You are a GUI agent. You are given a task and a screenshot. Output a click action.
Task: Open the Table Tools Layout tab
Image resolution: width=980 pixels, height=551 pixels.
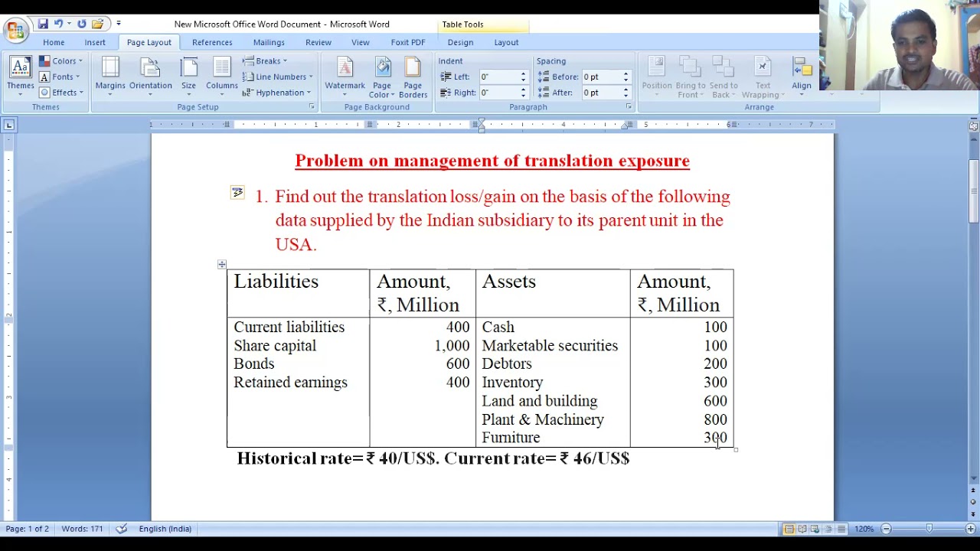click(x=506, y=42)
